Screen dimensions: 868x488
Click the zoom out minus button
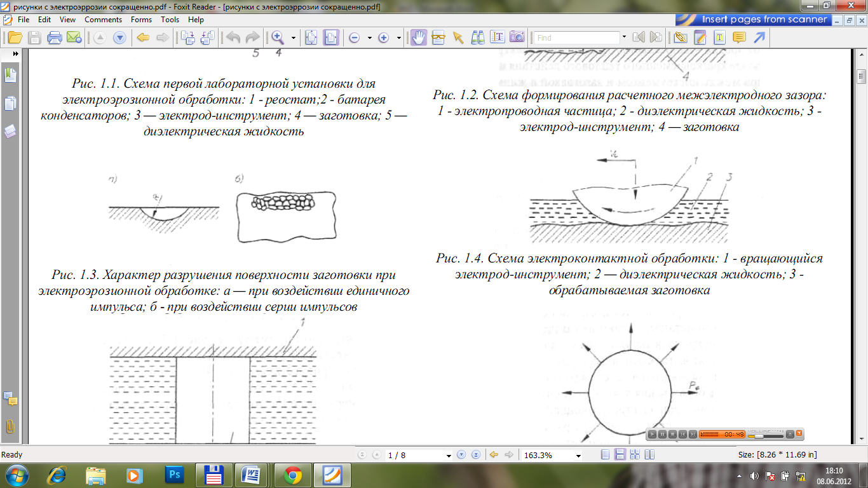[355, 37]
